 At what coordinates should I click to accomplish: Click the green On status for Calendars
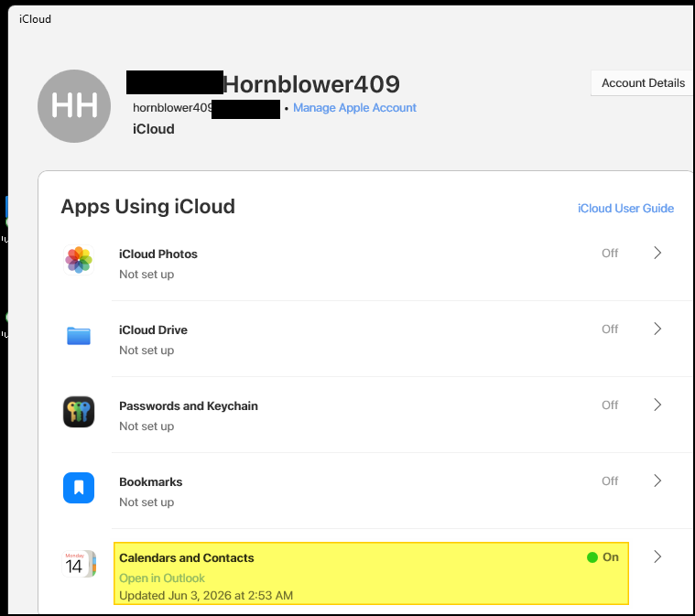click(603, 557)
